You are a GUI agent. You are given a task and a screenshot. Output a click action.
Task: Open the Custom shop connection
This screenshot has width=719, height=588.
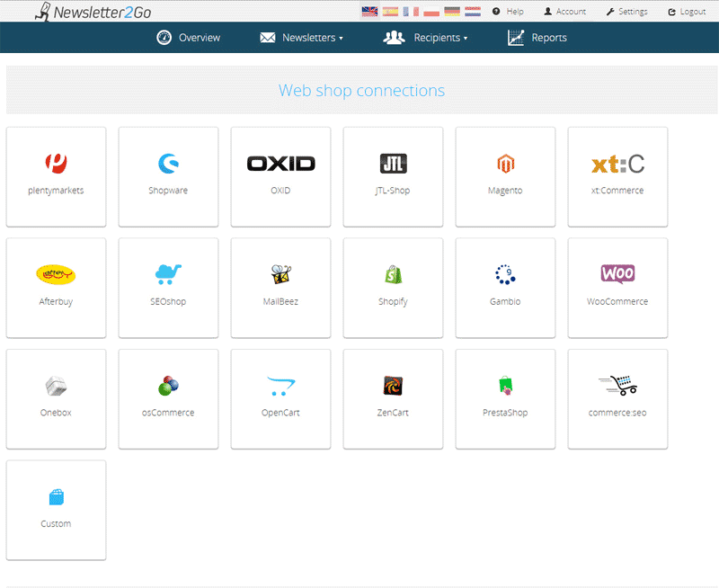[56, 510]
